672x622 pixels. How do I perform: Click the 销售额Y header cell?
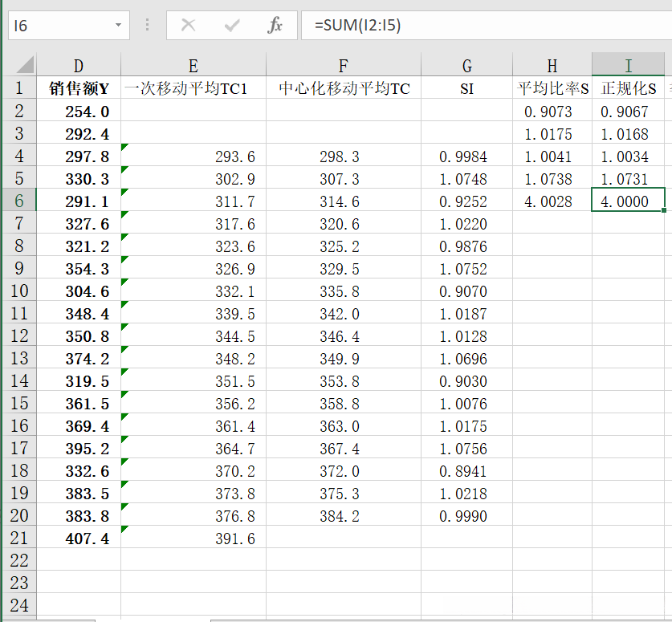[x=79, y=88]
